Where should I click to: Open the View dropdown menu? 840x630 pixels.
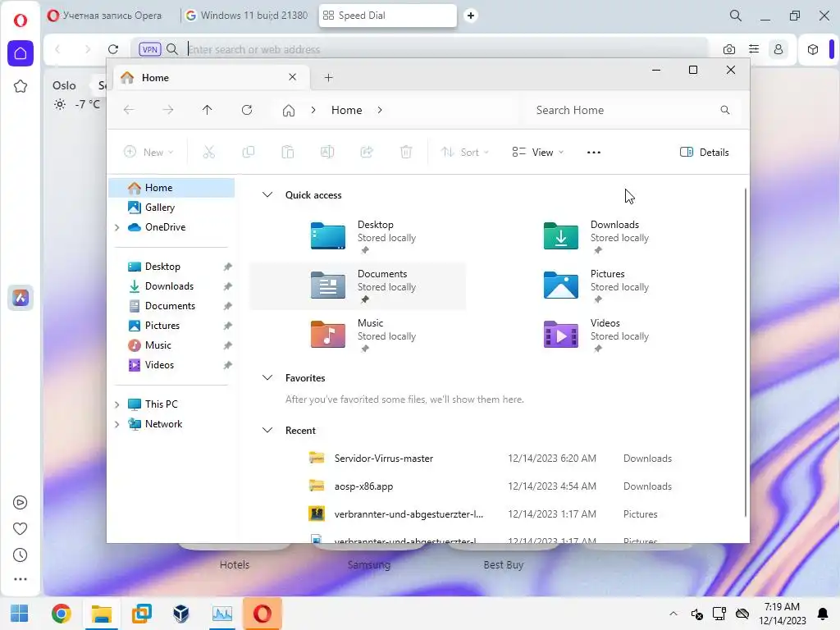pyautogui.click(x=538, y=152)
